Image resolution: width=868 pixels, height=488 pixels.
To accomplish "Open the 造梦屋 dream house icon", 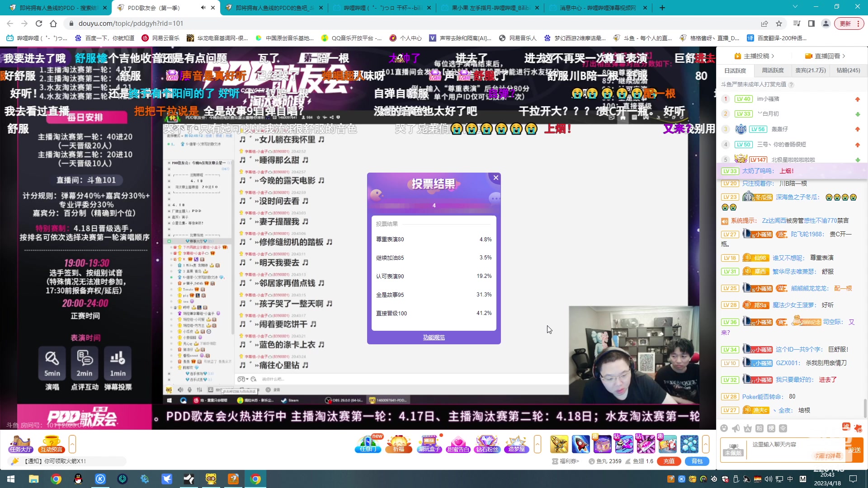I will click(x=516, y=444).
